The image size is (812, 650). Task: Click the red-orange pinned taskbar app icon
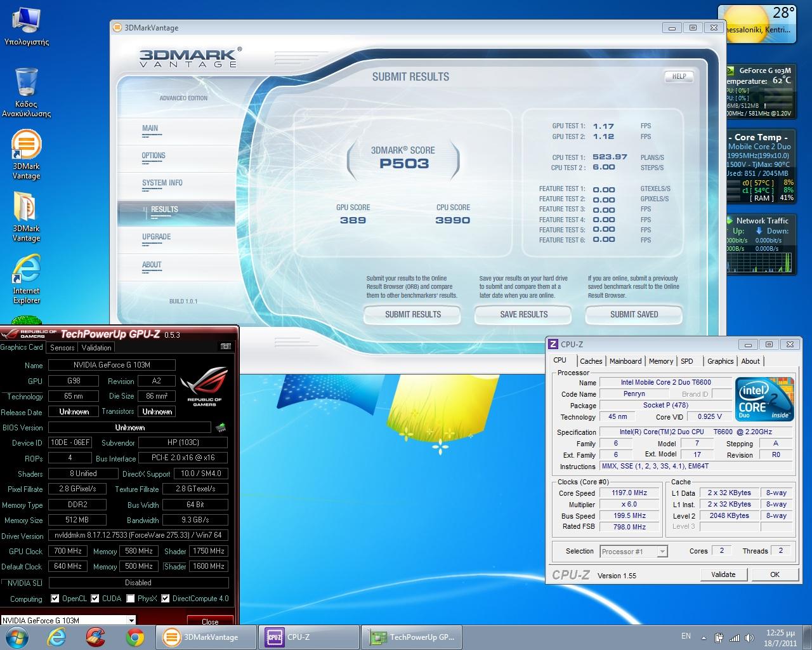pos(95,637)
